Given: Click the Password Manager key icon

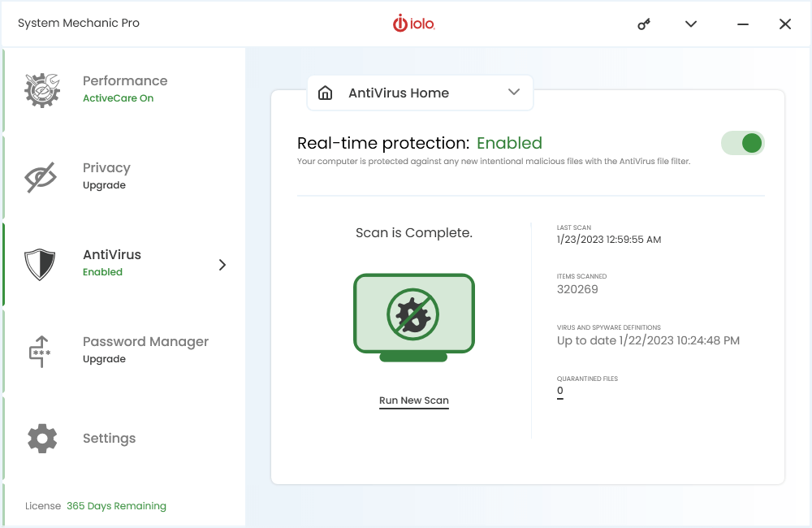Looking at the screenshot, I should [41, 351].
